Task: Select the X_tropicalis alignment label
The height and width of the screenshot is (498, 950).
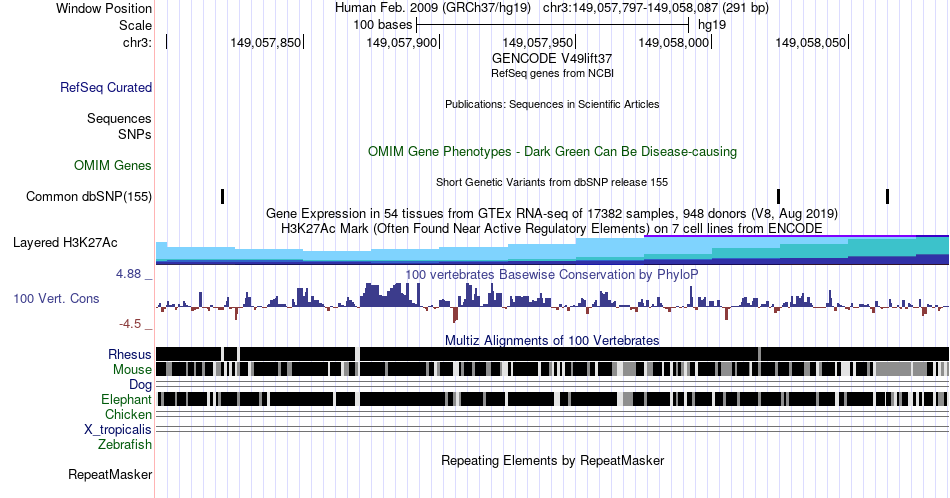Action: [x=118, y=430]
